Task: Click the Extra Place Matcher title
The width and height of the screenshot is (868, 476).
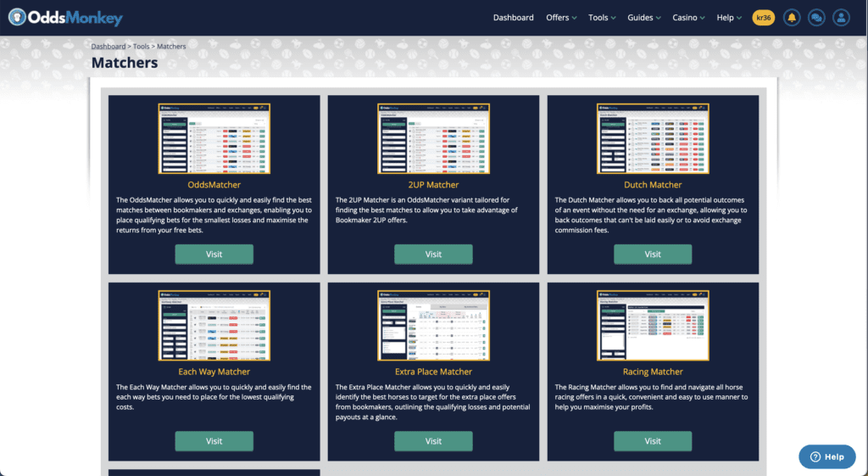Action: 433,372
